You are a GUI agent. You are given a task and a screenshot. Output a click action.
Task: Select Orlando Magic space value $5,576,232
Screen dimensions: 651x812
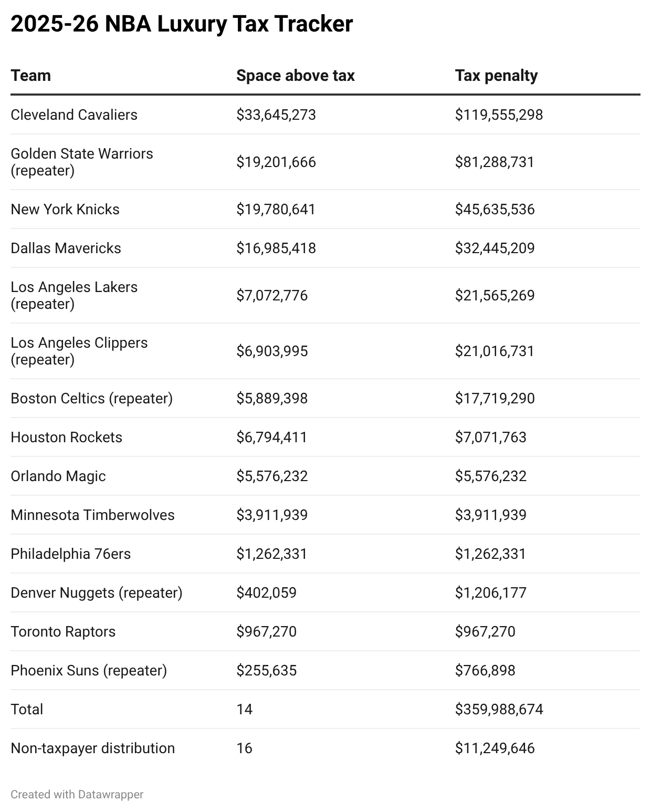[x=272, y=476]
